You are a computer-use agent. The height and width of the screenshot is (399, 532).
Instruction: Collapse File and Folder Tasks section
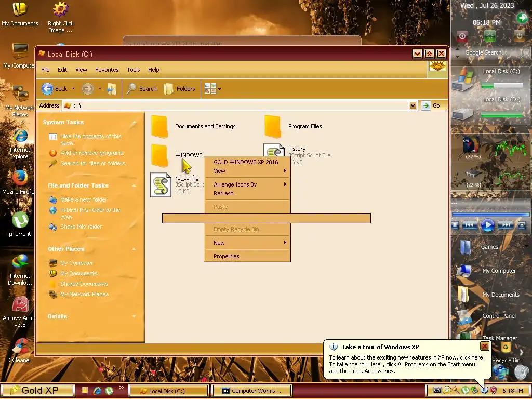click(134, 186)
